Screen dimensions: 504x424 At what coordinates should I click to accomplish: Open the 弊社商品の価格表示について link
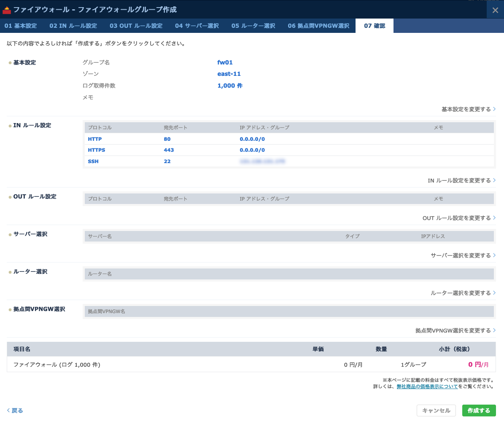(x=427, y=386)
